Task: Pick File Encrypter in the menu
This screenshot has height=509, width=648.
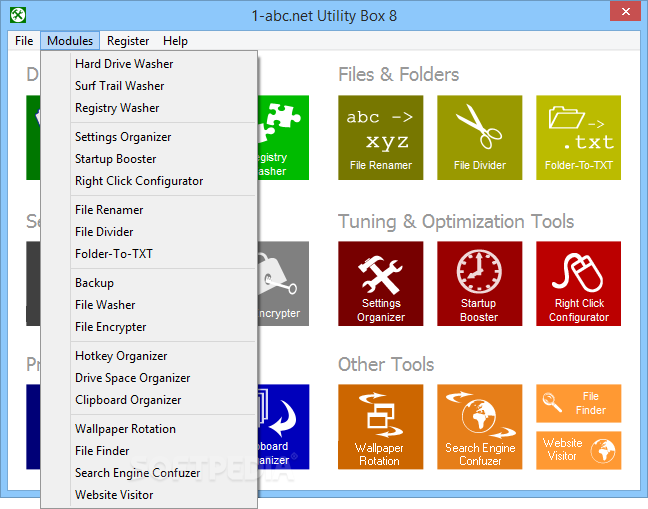Action: click(x=149, y=327)
